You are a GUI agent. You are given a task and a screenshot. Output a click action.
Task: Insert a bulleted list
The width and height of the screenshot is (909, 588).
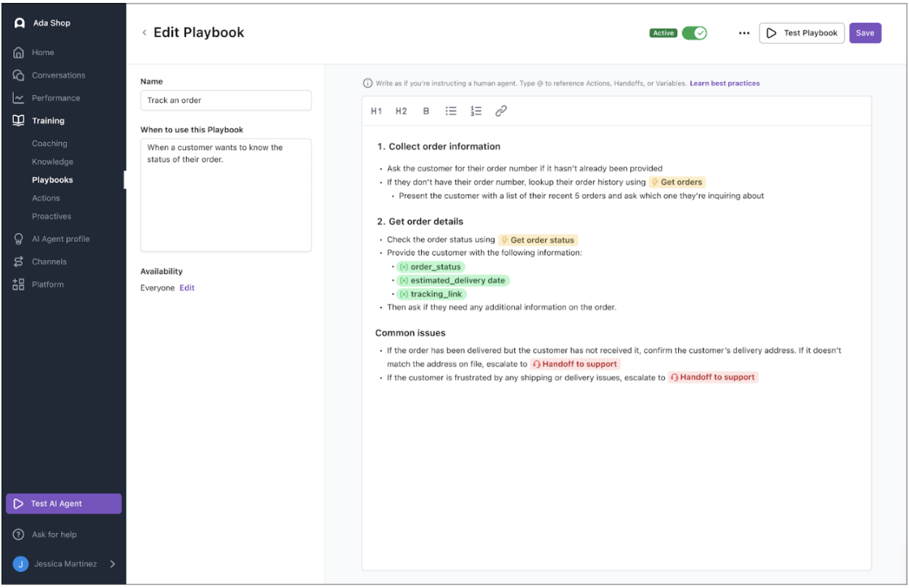coord(451,111)
